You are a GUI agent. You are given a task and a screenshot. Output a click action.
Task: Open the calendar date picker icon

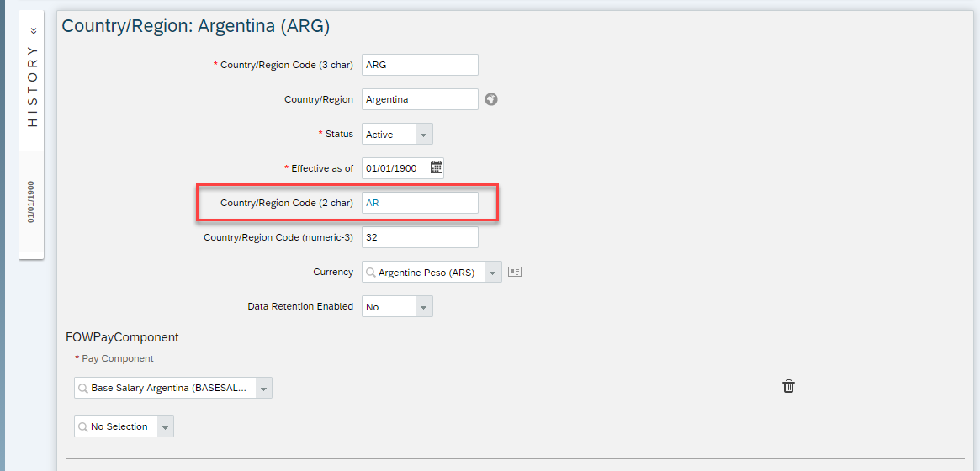click(437, 167)
